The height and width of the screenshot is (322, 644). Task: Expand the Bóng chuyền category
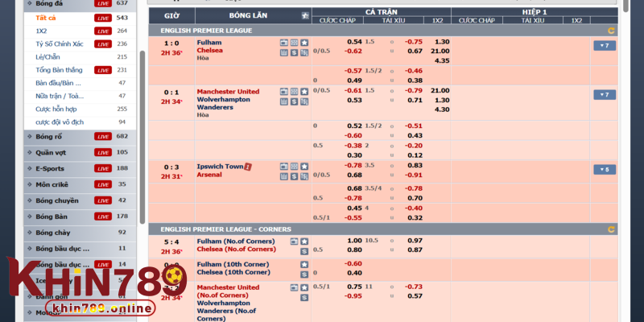point(80,200)
